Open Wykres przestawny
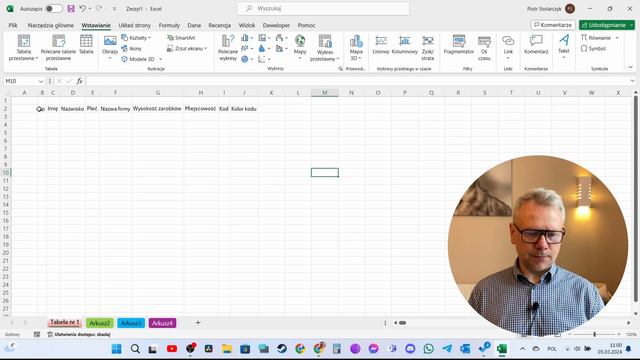640x360 pixels. pyautogui.click(x=325, y=48)
